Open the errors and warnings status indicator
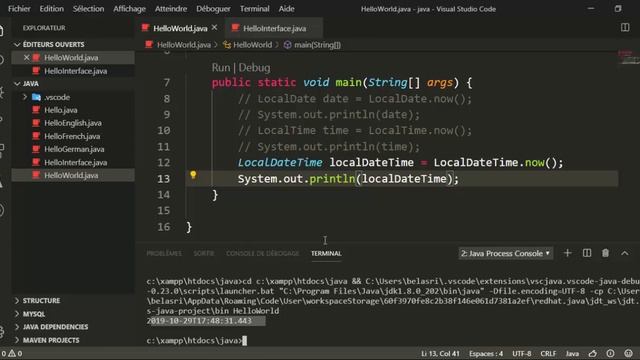 click(x=11, y=353)
